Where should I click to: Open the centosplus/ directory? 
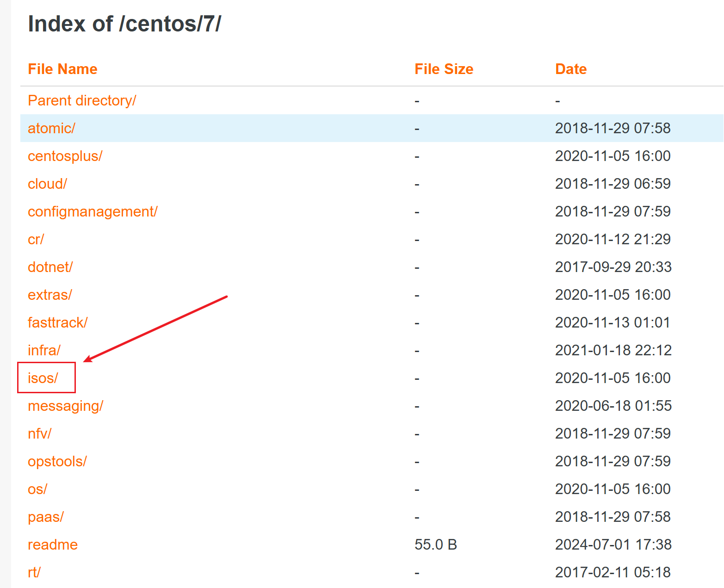65,156
